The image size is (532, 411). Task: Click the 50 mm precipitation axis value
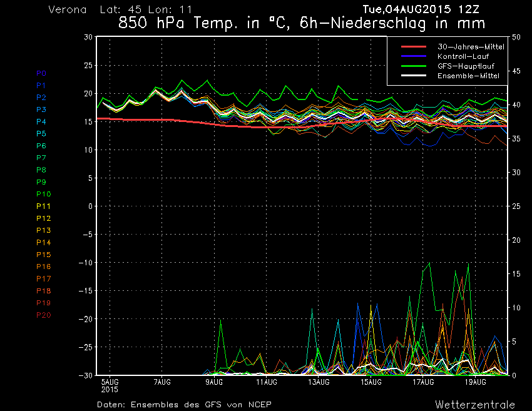coord(516,37)
